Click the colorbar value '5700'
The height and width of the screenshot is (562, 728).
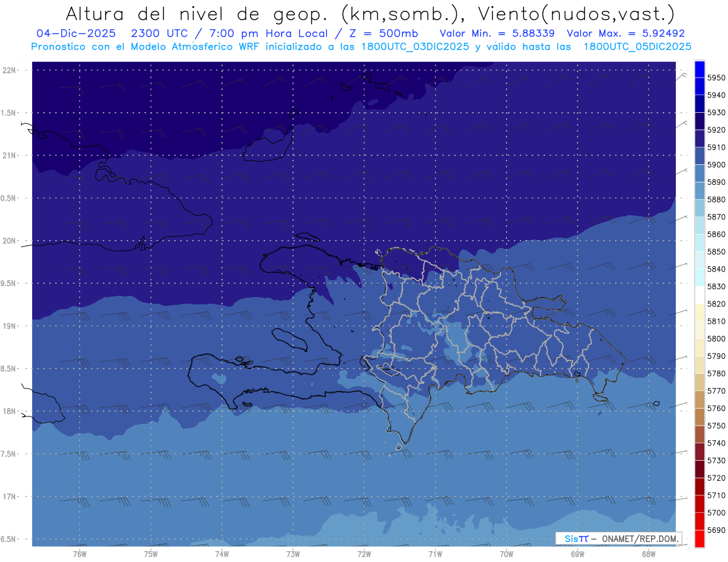(716, 512)
